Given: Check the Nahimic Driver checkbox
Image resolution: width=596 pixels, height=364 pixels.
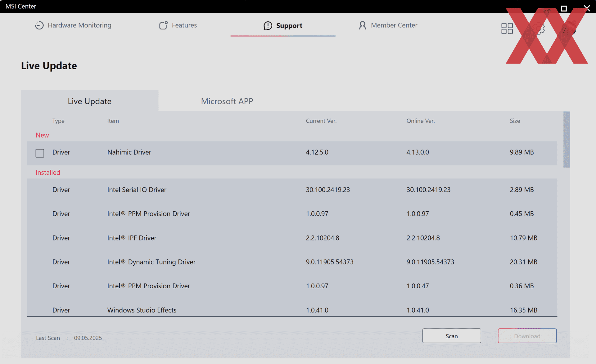Looking at the screenshot, I should pyautogui.click(x=40, y=153).
